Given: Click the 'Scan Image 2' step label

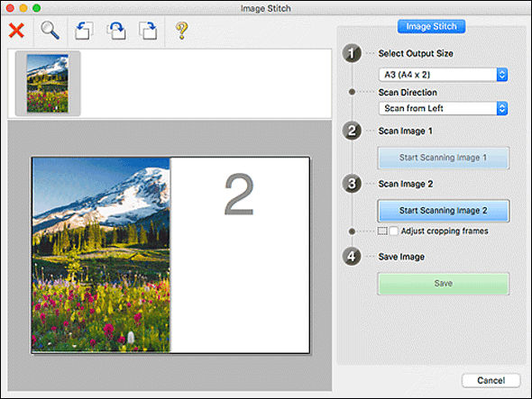Looking at the screenshot, I should coord(406,184).
